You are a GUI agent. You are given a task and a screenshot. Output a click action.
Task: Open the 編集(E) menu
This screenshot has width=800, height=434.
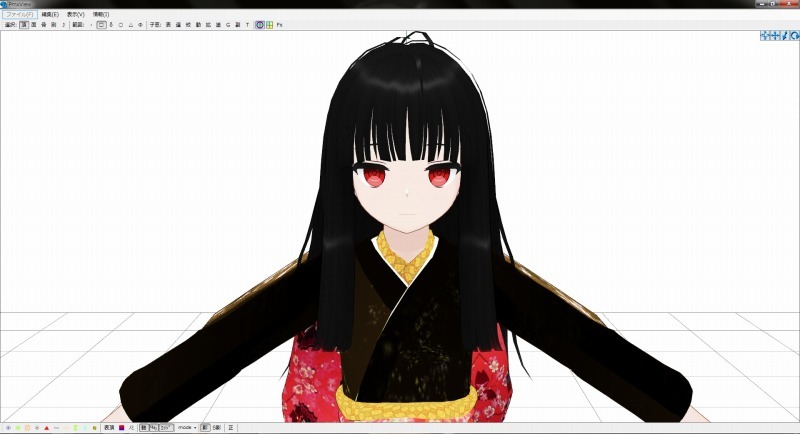click(50, 14)
